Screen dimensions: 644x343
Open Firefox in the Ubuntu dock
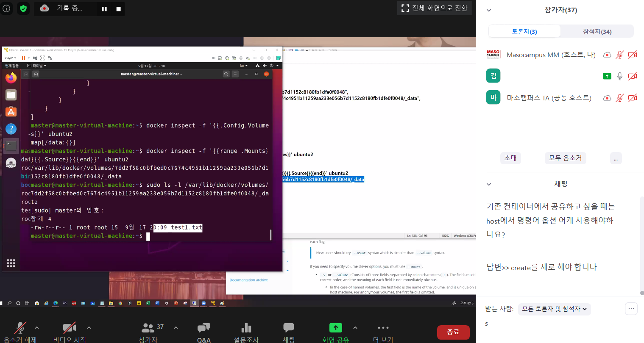(x=11, y=77)
